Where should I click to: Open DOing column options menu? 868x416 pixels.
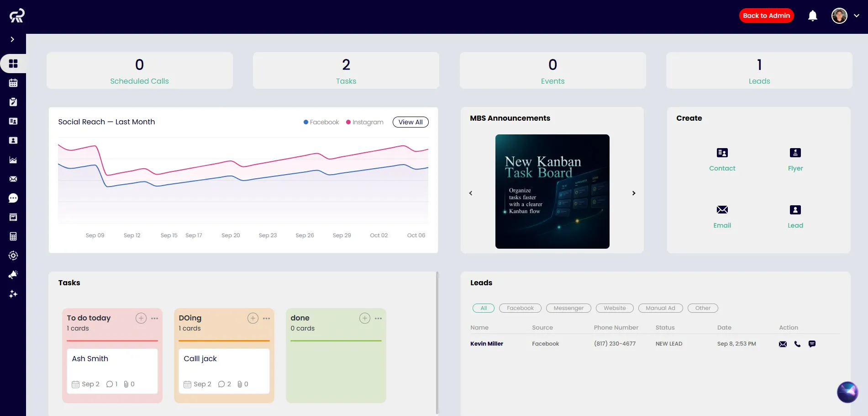point(267,318)
